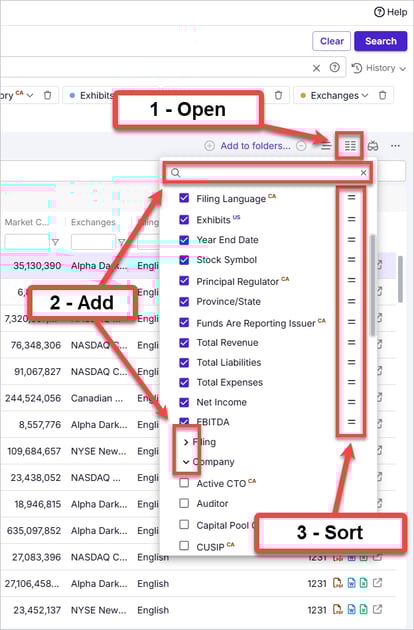Click the Add to folders link
Screen dimensions: 414x630
point(255,146)
